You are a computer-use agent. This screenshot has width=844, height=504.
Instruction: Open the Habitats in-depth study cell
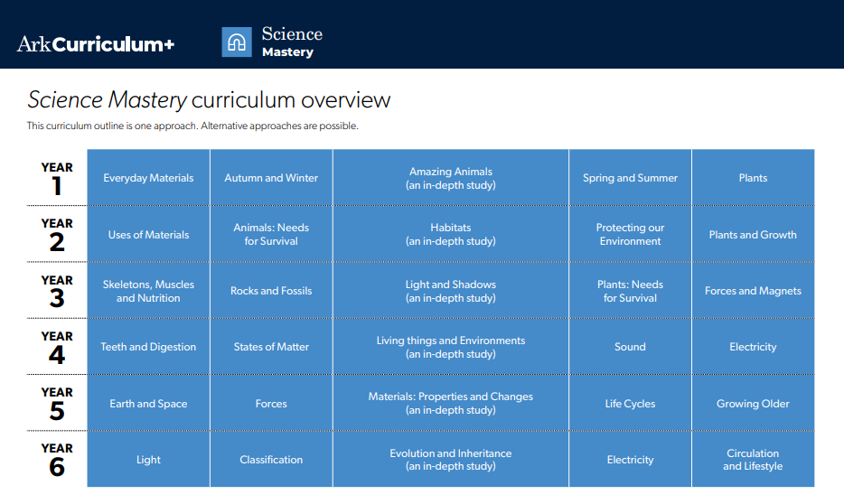point(450,235)
